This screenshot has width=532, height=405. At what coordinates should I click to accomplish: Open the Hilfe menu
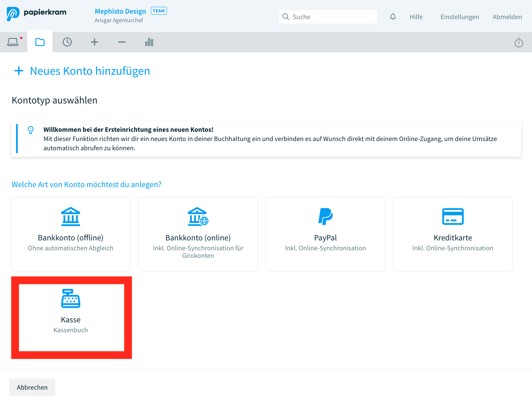416,17
